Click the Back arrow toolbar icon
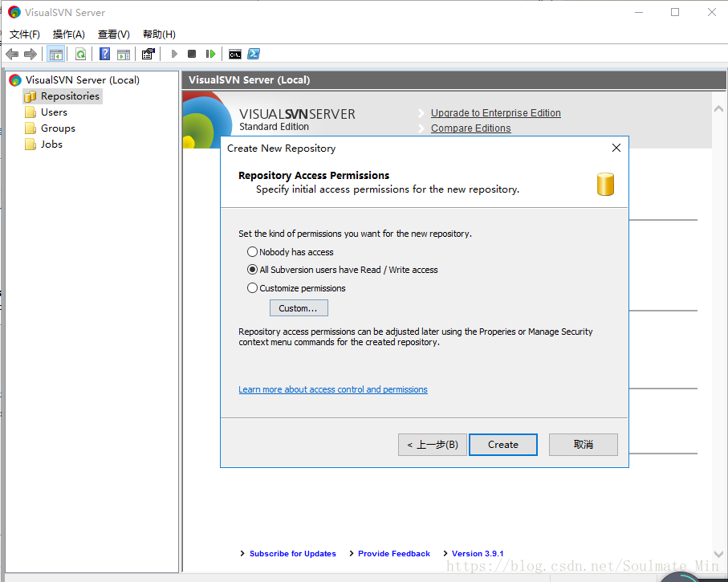This screenshot has width=728, height=582. (x=12, y=55)
